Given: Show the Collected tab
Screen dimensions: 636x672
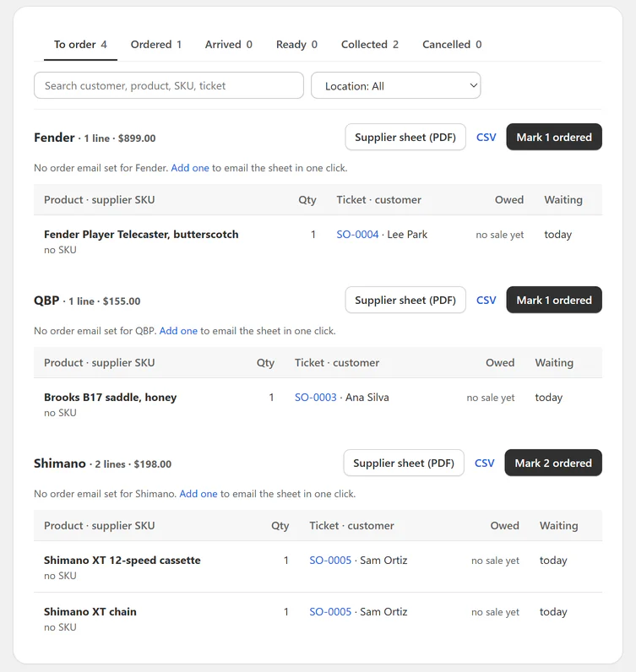Looking at the screenshot, I should [x=370, y=45].
